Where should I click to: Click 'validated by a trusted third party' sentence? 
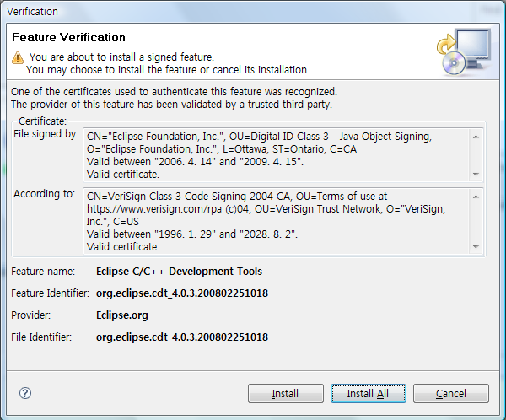pyautogui.click(x=171, y=105)
